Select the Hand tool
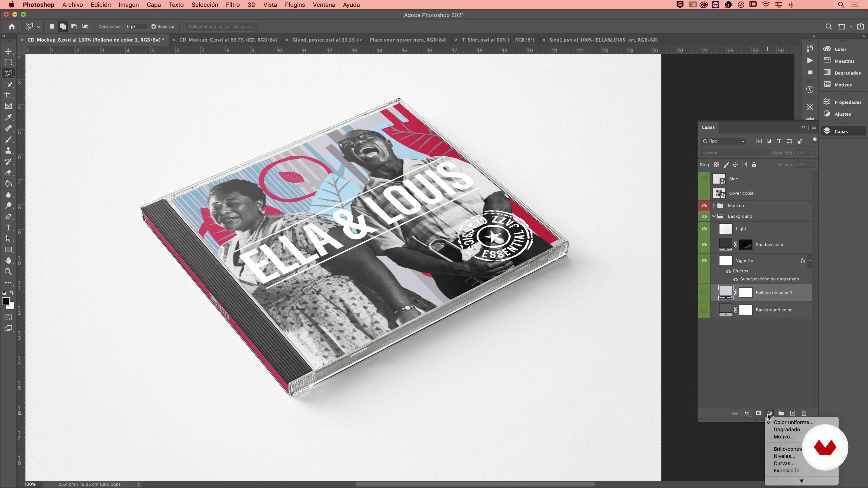868x488 pixels. [x=8, y=261]
